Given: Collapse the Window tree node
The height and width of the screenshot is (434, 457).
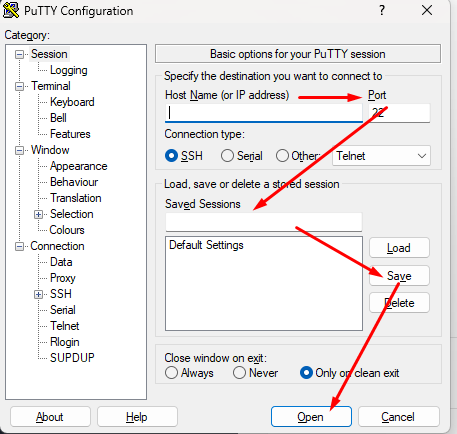Looking at the screenshot, I should tap(20, 151).
